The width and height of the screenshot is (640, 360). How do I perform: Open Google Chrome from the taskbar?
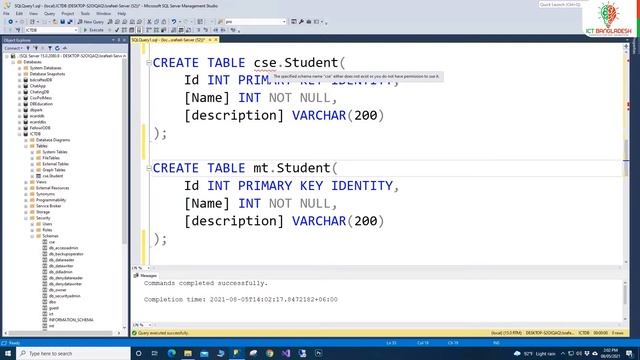pyautogui.click(x=269, y=353)
